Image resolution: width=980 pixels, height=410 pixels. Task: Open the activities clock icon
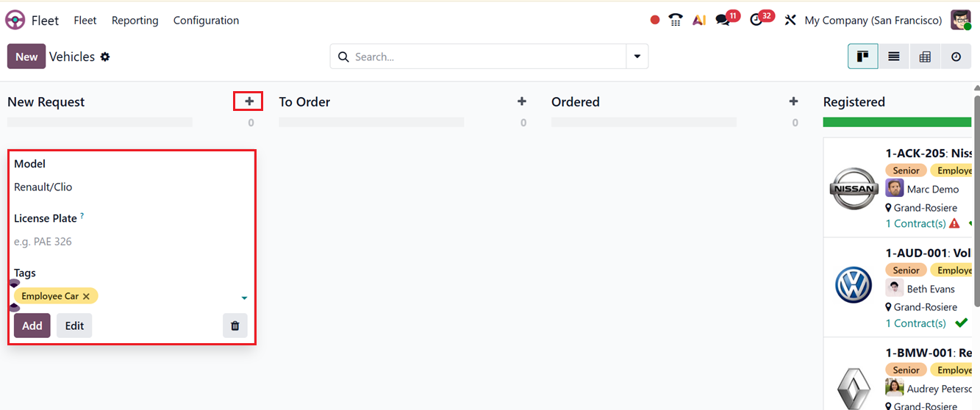(757, 21)
